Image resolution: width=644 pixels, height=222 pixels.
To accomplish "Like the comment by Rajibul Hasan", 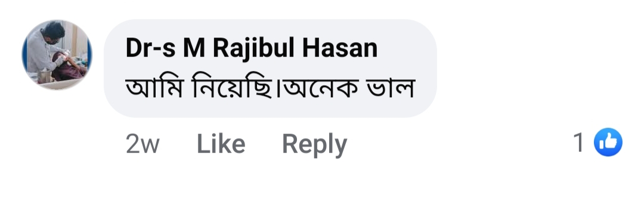I will point(221,144).
